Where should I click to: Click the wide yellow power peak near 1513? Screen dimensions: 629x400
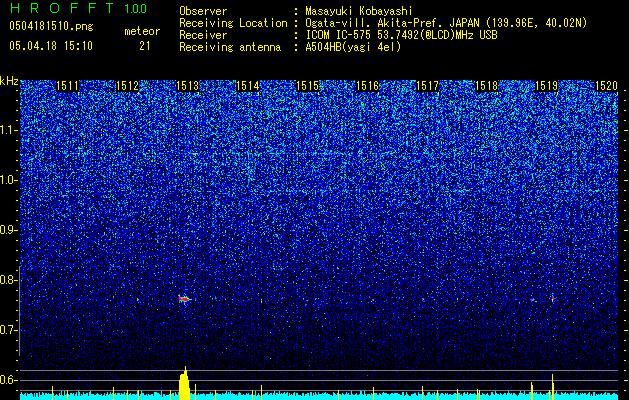[184, 383]
